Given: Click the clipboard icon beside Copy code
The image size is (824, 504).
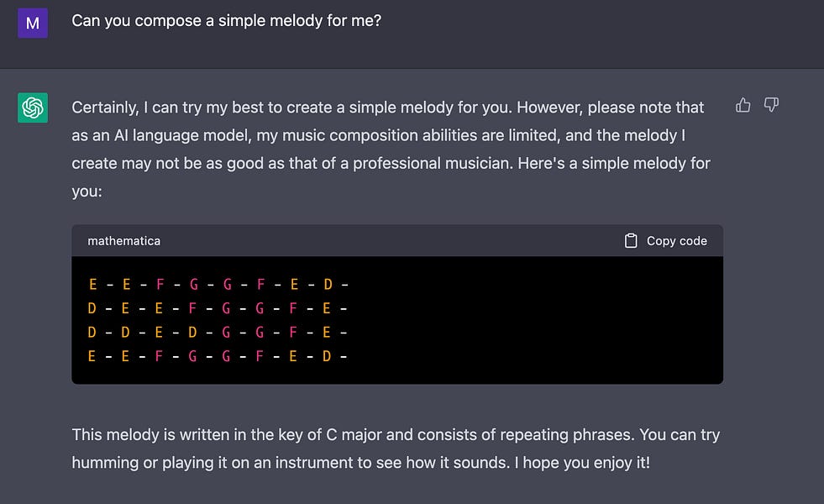Looking at the screenshot, I should pyautogui.click(x=631, y=241).
